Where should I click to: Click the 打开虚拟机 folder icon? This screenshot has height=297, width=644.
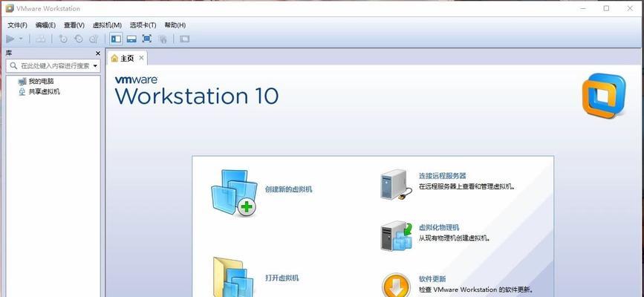234,277
